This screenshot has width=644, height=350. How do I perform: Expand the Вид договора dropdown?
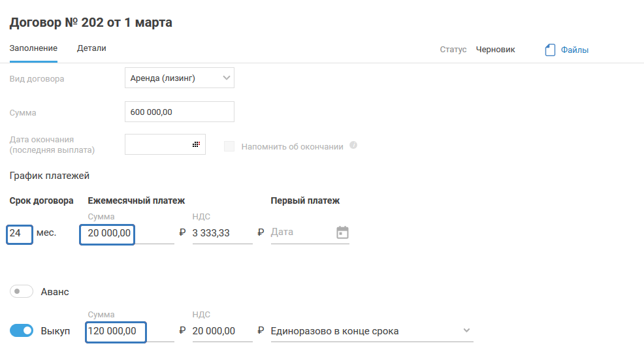(226, 78)
